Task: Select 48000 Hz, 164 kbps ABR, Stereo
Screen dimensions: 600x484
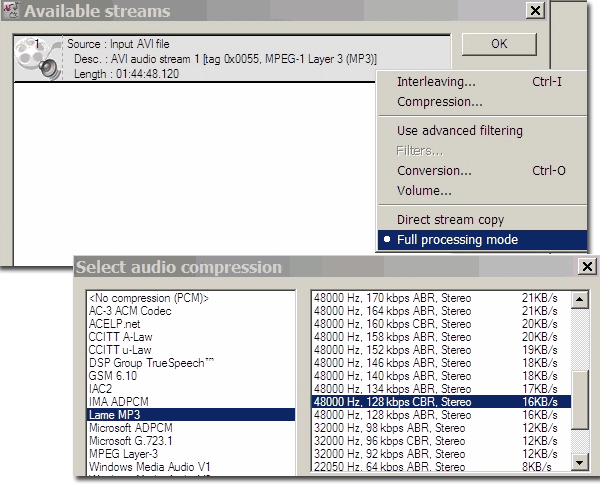Action: pos(441,311)
